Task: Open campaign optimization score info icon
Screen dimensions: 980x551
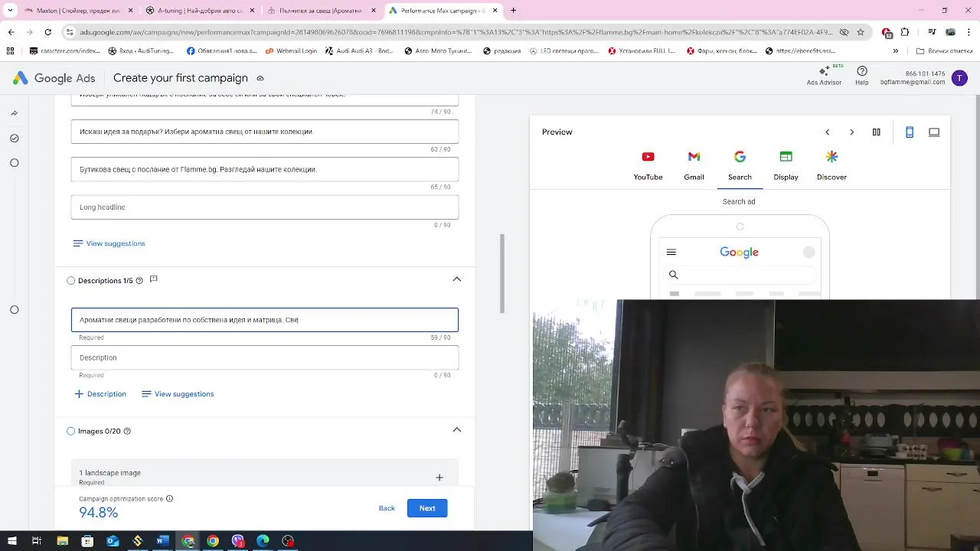Action: click(x=170, y=499)
